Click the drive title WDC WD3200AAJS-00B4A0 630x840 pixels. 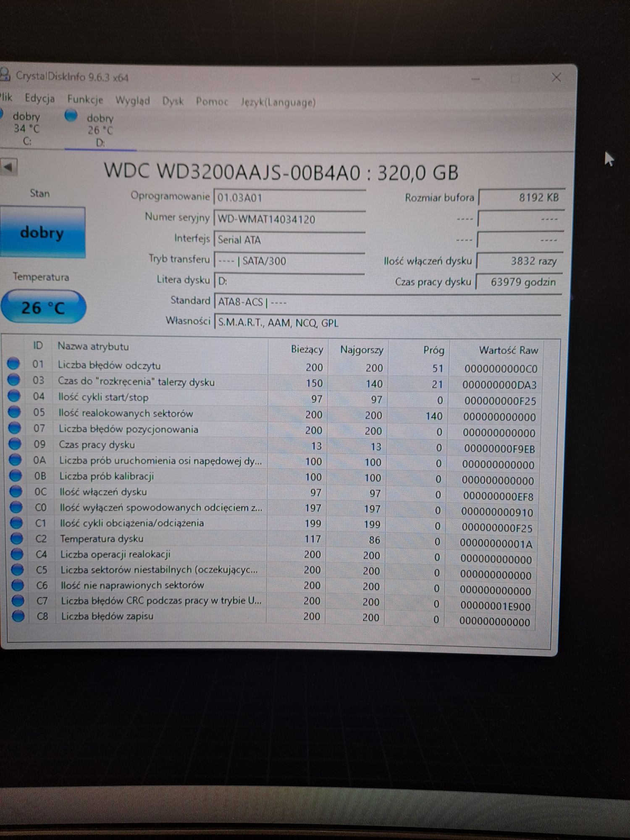pyautogui.click(x=232, y=171)
